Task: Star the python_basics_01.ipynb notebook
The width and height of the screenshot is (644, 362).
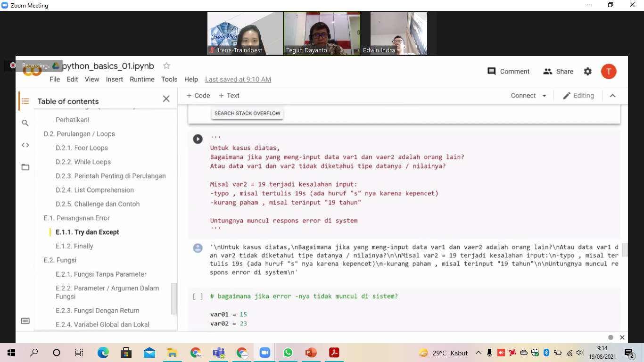Action: [166, 66]
